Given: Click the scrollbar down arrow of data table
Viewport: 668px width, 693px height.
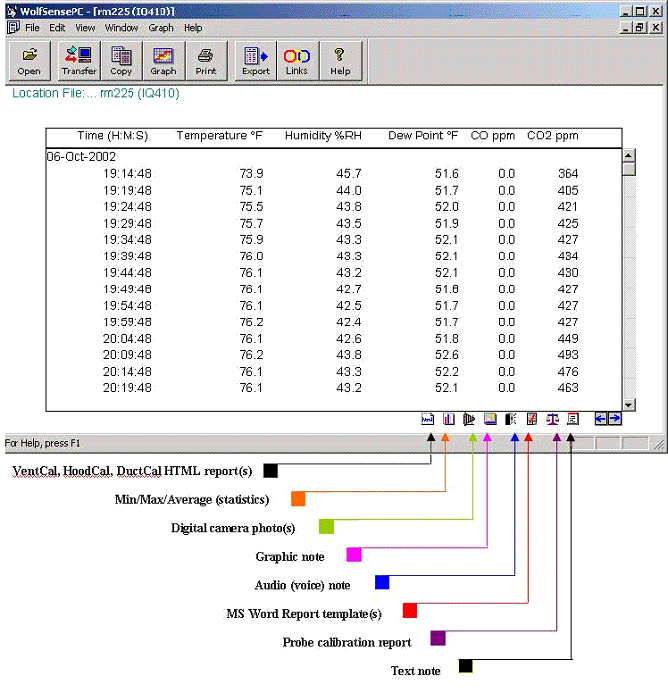Looking at the screenshot, I should [629, 404].
